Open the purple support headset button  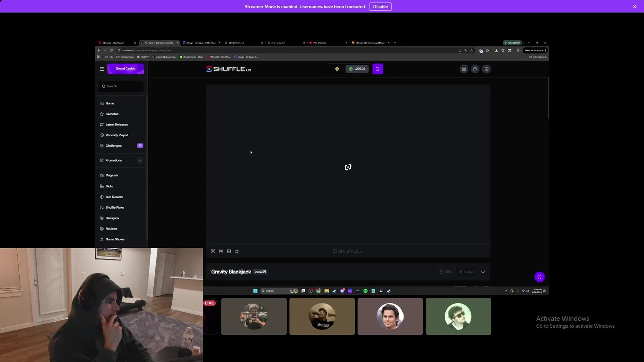[x=539, y=277]
